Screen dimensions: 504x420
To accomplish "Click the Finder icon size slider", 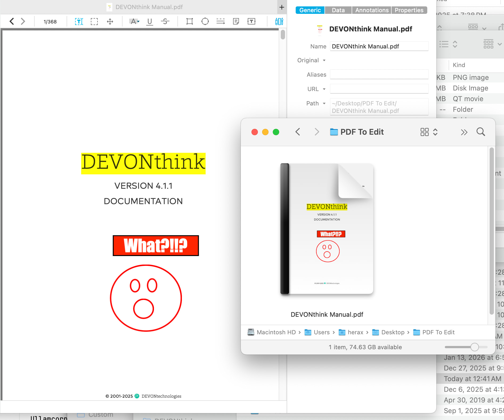I will (474, 347).
